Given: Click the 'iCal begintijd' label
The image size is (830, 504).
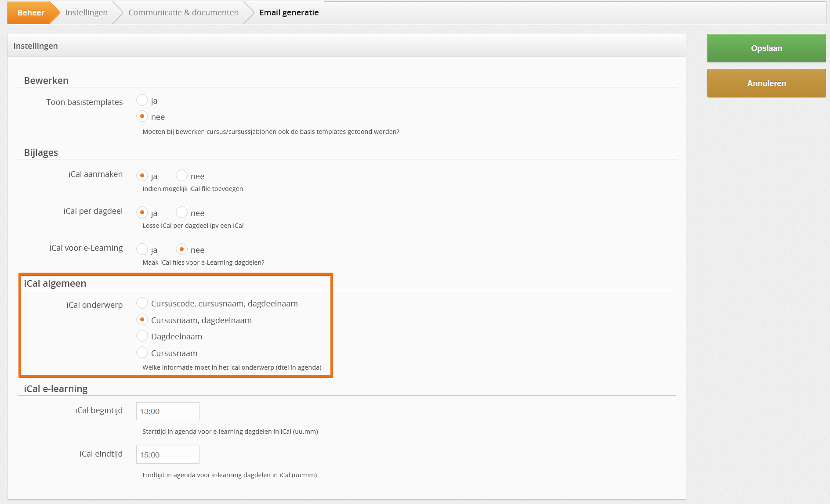Looking at the screenshot, I should pos(99,410).
